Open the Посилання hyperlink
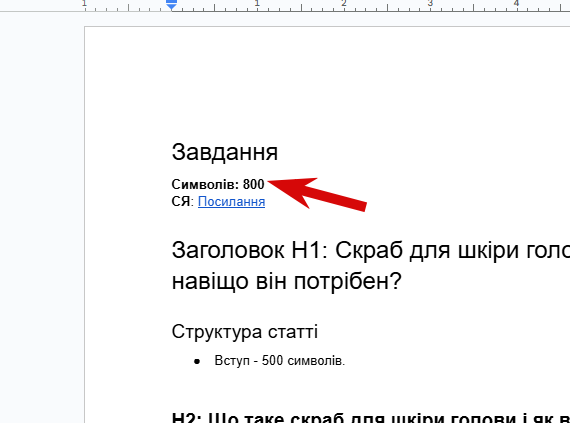Viewport: 570px width, 423px height. [x=231, y=201]
